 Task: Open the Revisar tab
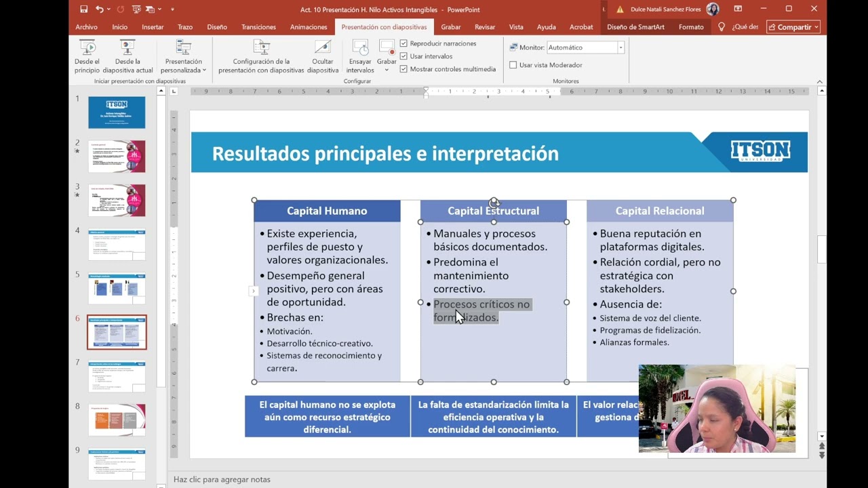point(485,27)
